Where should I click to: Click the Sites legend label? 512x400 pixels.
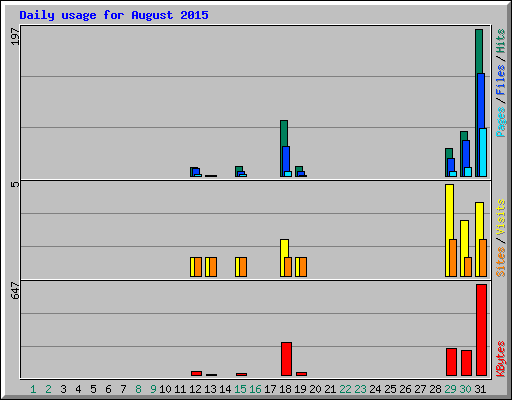tap(500, 262)
